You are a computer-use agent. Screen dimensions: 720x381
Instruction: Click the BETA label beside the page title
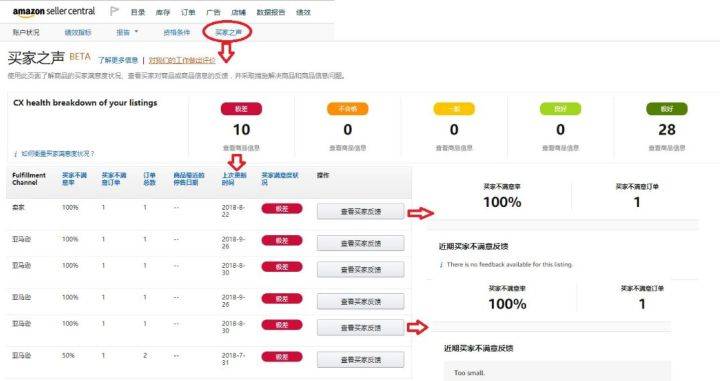[x=79, y=56]
